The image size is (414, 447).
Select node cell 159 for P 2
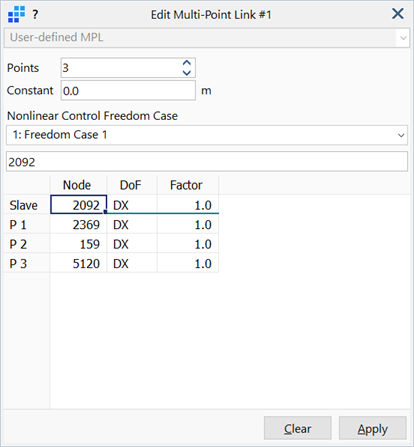(78, 244)
